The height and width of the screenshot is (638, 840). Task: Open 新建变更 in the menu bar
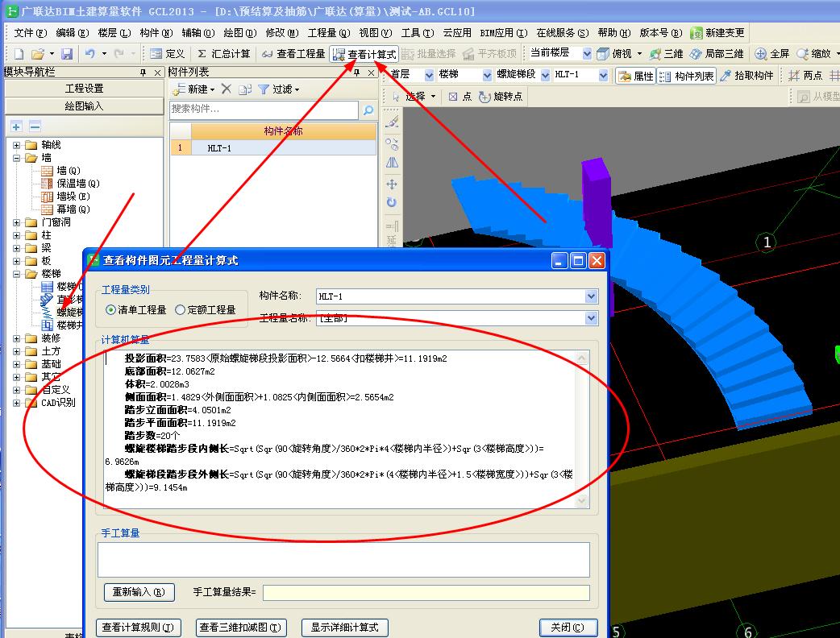(717, 33)
